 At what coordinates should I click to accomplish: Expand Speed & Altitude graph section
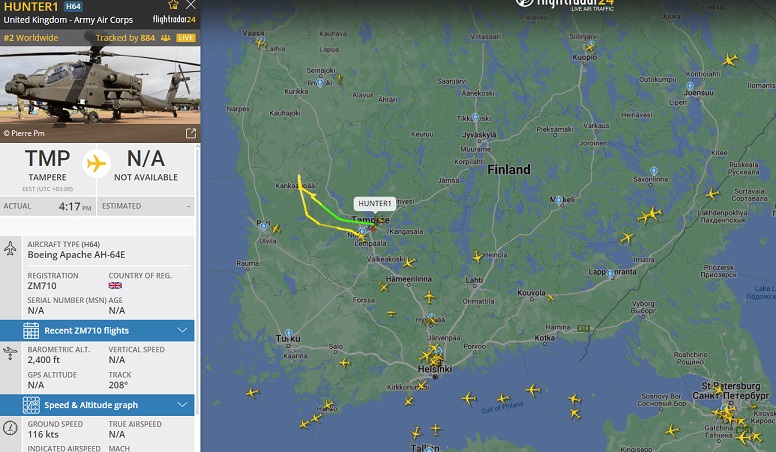click(97, 405)
